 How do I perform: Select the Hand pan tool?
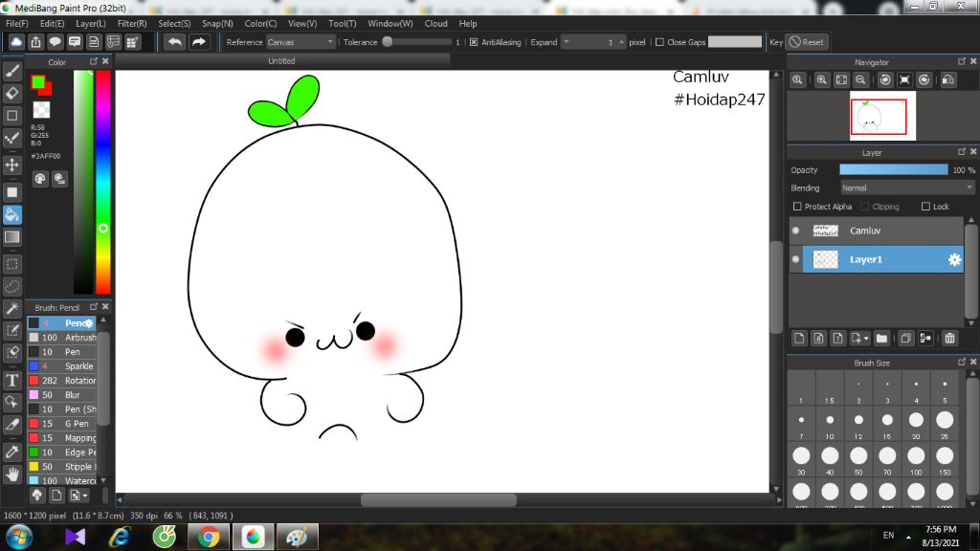coord(11,474)
